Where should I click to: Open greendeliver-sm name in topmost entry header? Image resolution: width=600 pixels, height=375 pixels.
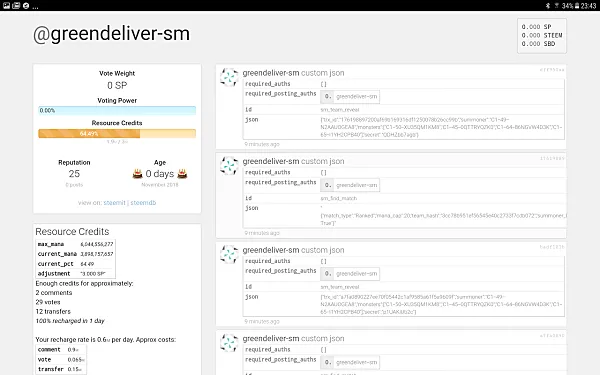271,73
